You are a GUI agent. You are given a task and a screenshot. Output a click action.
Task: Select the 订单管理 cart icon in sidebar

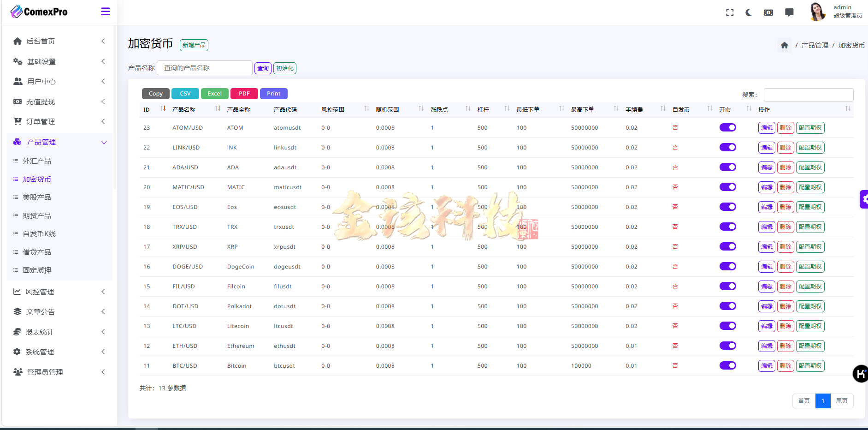pyautogui.click(x=18, y=121)
